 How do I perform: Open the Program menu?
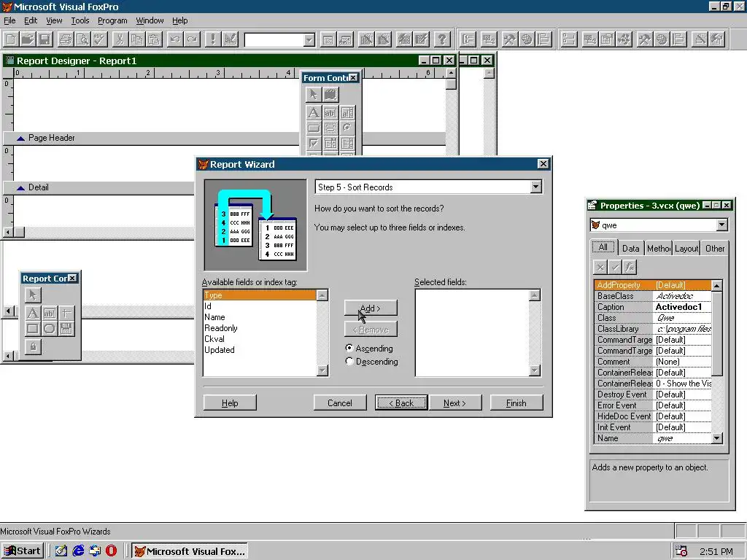tap(112, 20)
